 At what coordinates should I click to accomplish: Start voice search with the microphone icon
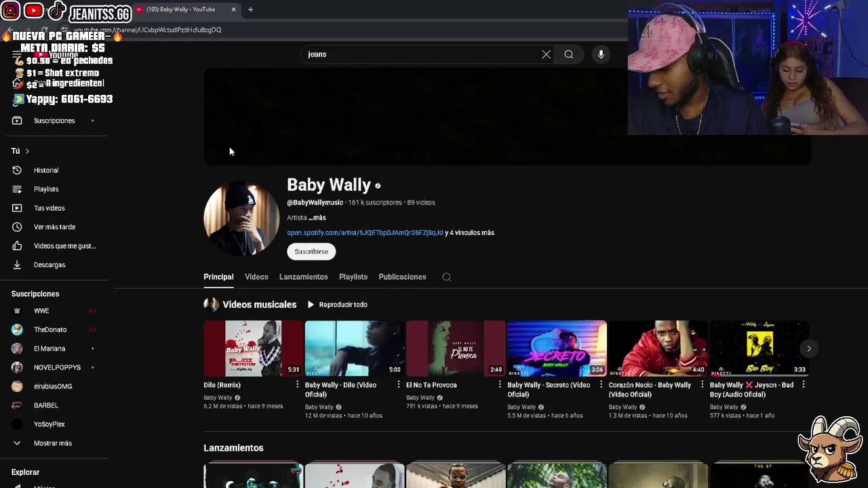[601, 54]
